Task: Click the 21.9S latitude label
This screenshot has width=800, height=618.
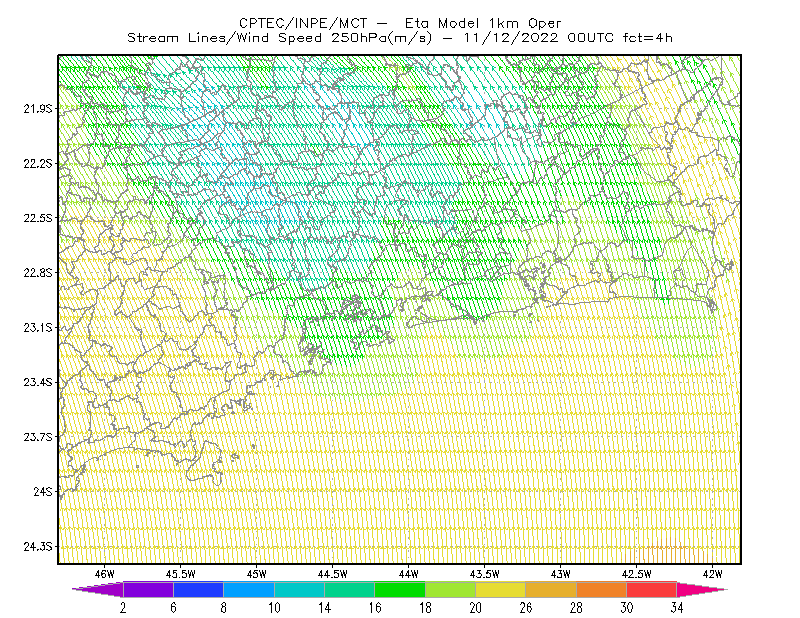Action: 38,109
